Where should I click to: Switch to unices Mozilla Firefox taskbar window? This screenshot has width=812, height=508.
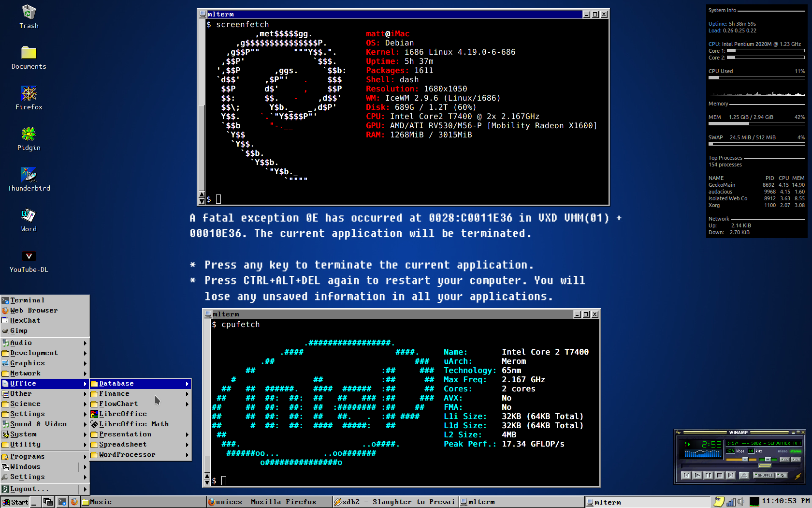coord(269,502)
